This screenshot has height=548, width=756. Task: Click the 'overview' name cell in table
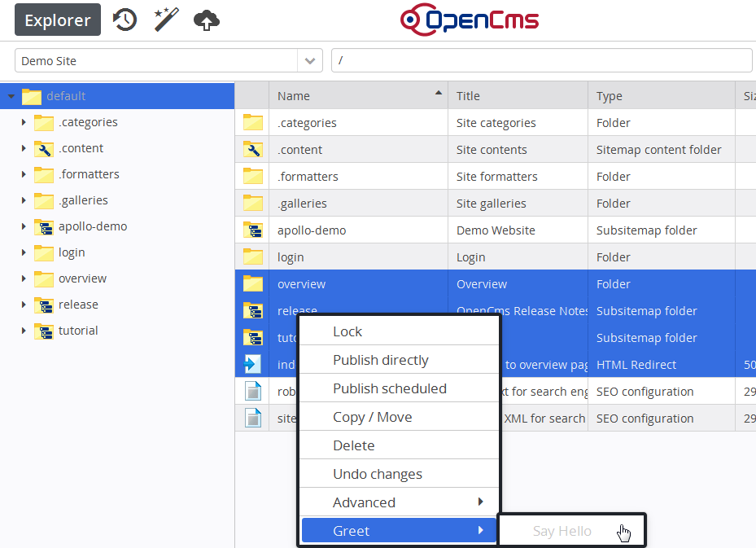point(358,284)
